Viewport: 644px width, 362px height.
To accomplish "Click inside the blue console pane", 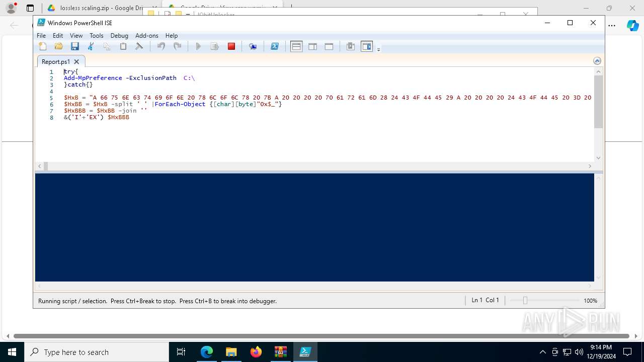I will pyautogui.click(x=314, y=227).
